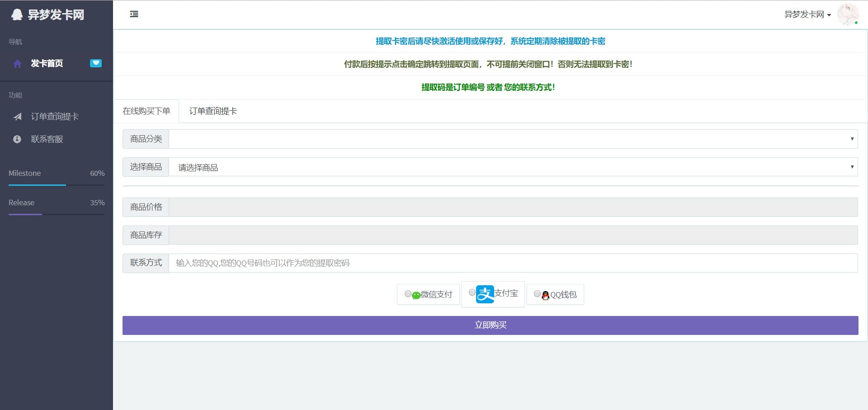Click the paper-plane icon beside 订单查询提卡

pyautogui.click(x=17, y=116)
